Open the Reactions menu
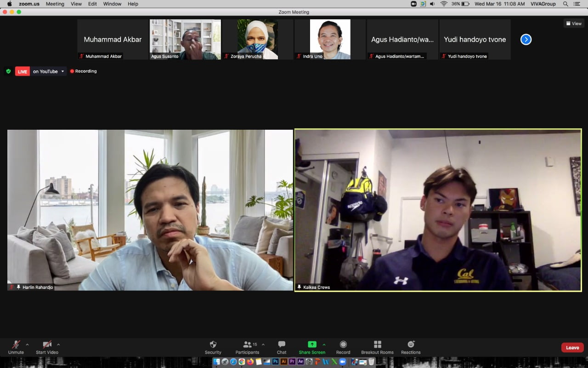This screenshot has width=588, height=368. [411, 345]
